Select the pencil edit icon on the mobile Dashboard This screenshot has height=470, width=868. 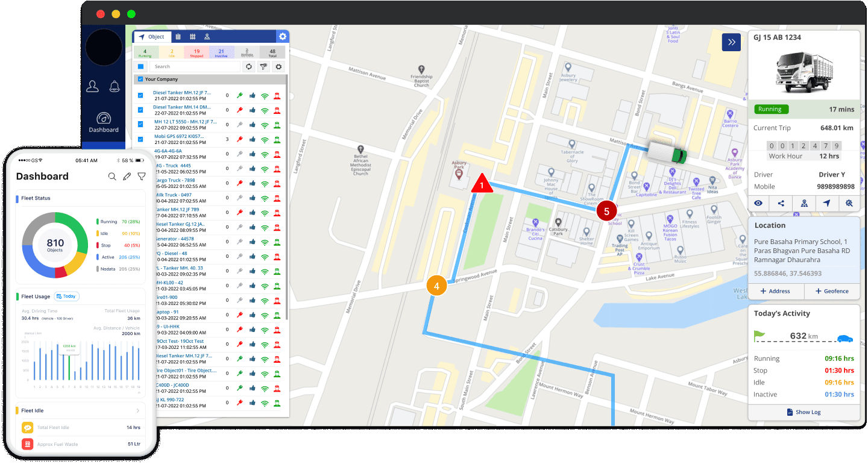tap(127, 176)
